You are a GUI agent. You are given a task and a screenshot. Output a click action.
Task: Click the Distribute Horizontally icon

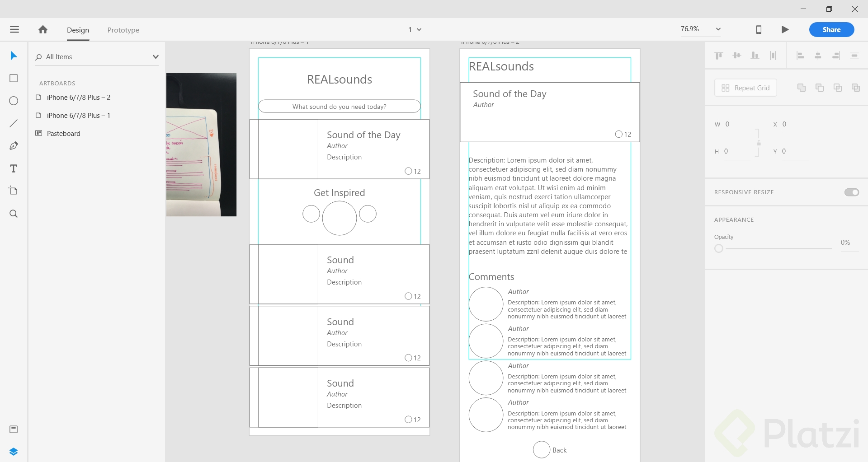(x=773, y=56)
